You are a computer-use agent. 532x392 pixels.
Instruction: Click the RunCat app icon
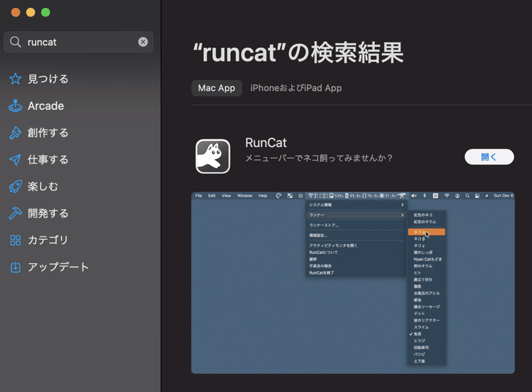(213, 156)
